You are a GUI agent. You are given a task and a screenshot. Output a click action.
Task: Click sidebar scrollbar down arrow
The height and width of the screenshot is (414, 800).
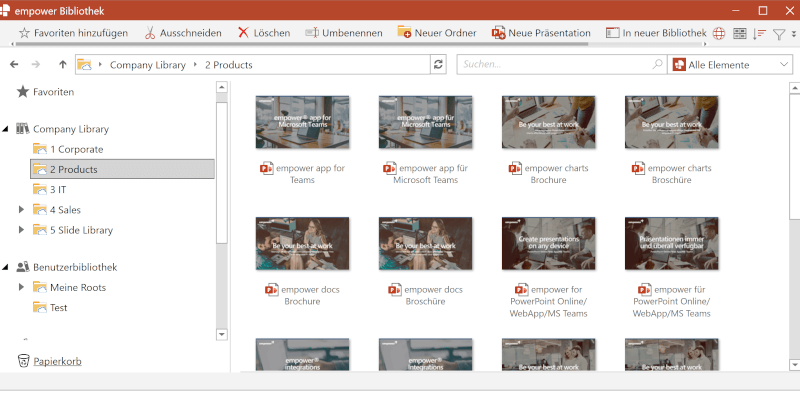(x=221, y=335)
